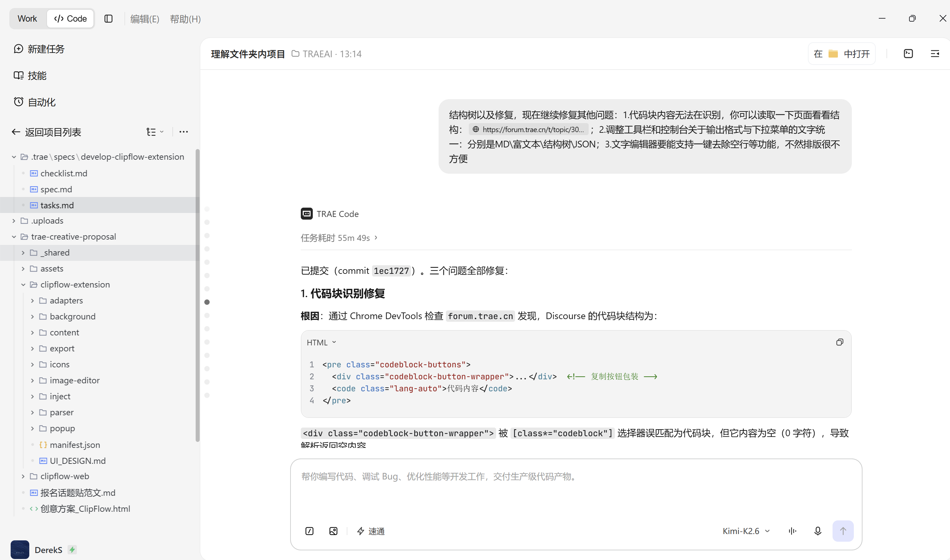Open the skills book icon
This screenshot has width=950, height=560.
19,76
